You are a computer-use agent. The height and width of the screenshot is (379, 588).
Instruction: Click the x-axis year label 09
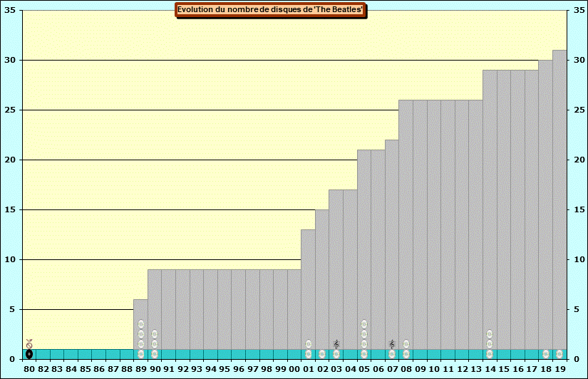tap(420, 369)
